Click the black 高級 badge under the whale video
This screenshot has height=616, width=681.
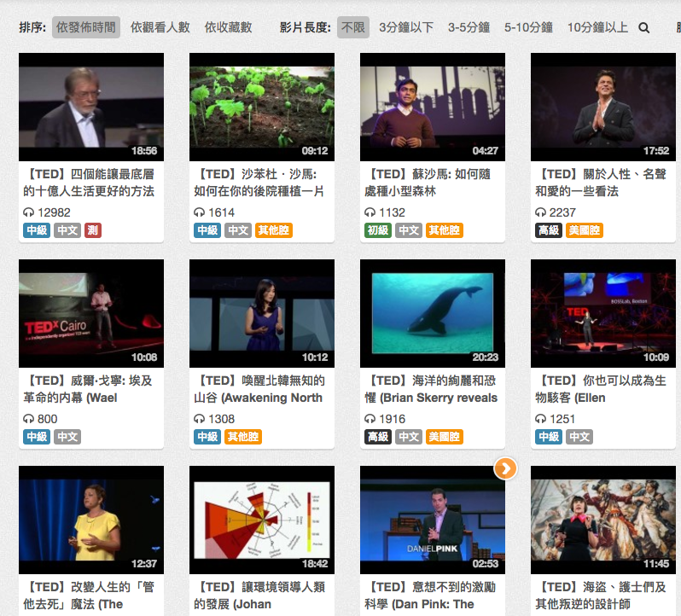pos(378,437)
